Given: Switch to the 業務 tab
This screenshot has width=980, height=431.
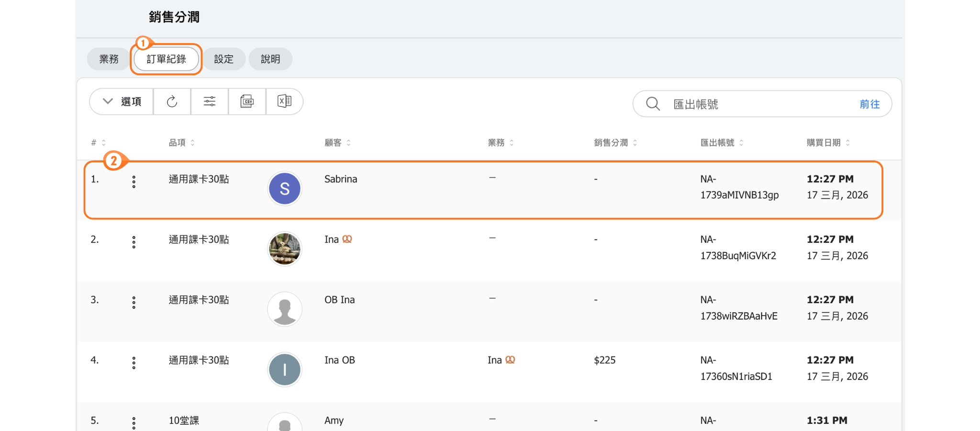Looking at the screenshot, I should pos(109,59).
